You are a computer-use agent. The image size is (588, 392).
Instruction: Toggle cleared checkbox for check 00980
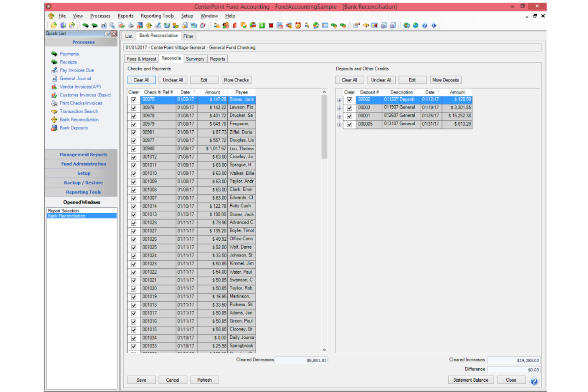click(x=134, y=149)
